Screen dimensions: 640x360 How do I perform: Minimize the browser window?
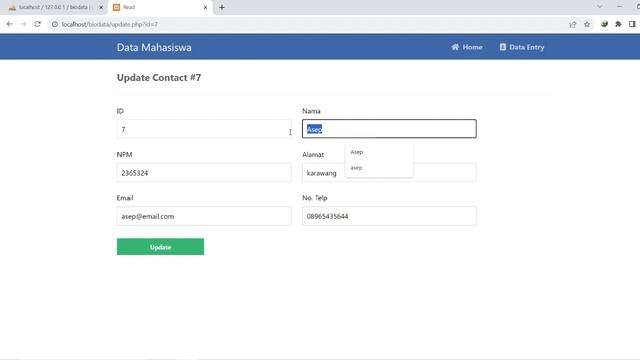pyautogui.click(x=620, y=7)
